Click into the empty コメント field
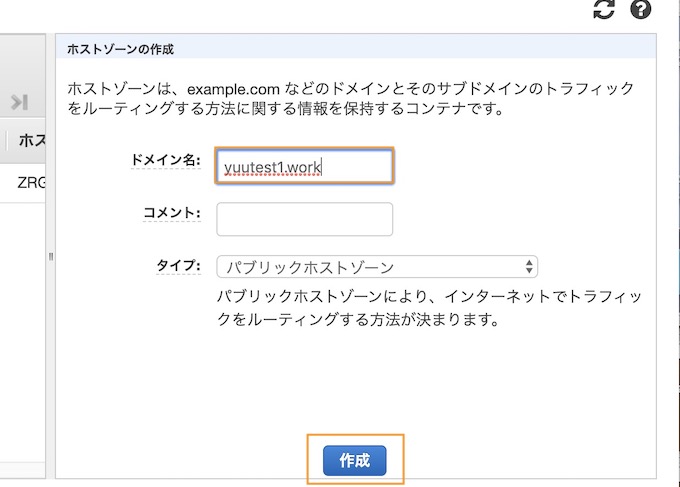680x487 pixels. (304, 219)
